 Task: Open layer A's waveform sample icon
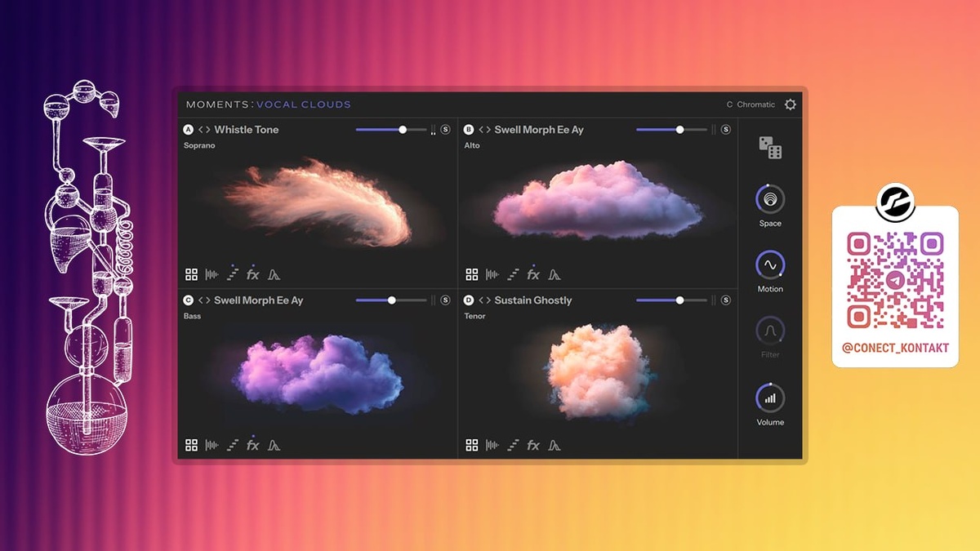212,275
